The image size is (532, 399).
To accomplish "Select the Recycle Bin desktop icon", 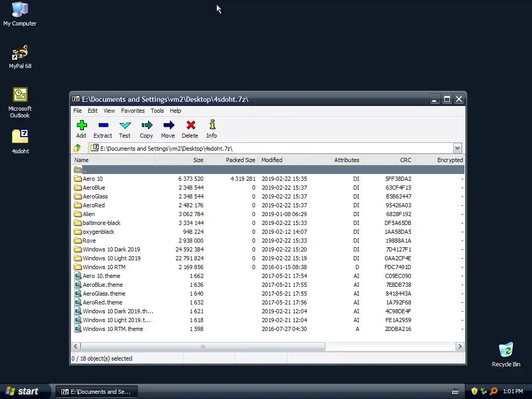I will click(506, 355).
